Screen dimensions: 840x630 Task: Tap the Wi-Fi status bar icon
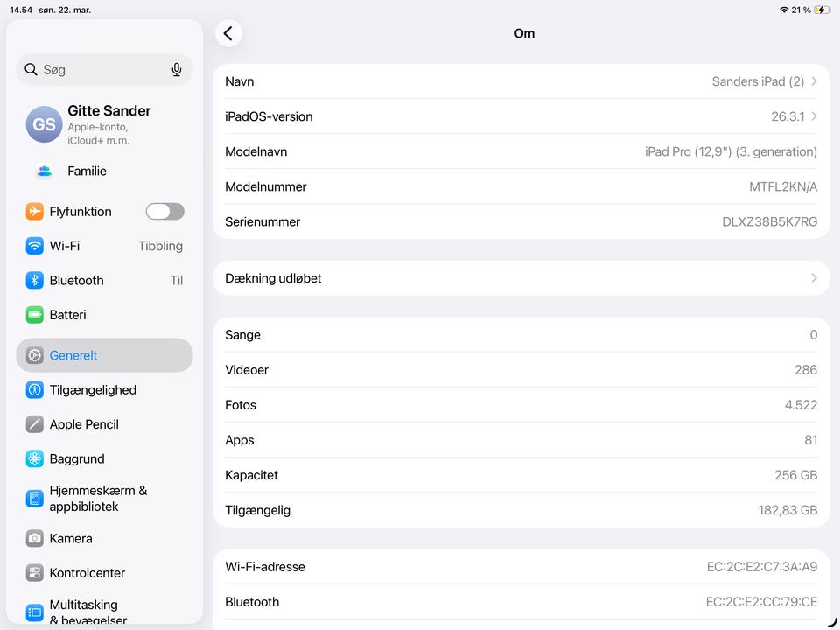784,10
